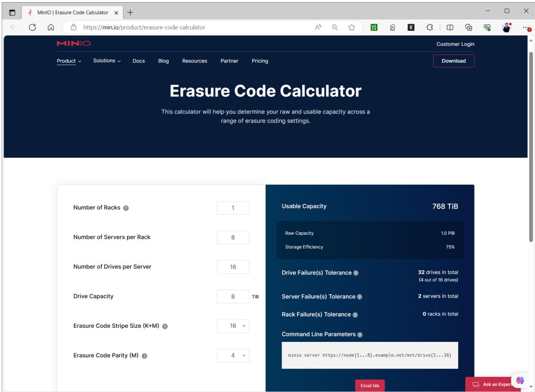Open tab actions menu icon

(12, 13)
